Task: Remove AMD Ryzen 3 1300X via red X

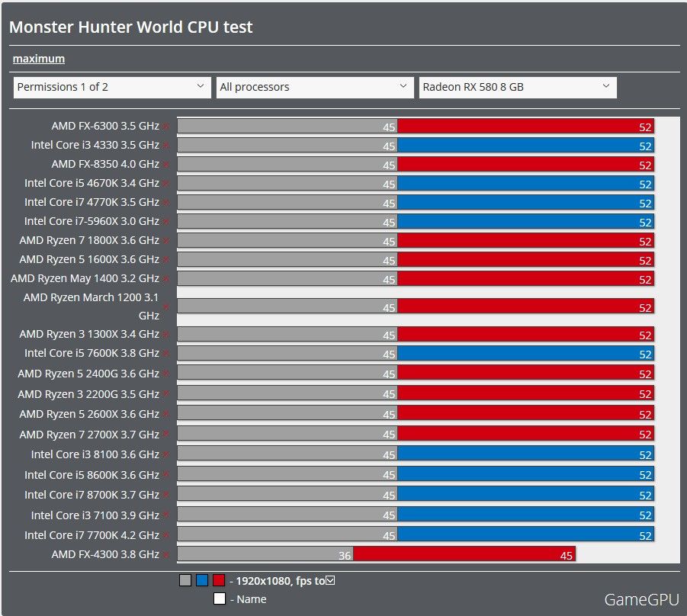Action: tap(166, 335)
